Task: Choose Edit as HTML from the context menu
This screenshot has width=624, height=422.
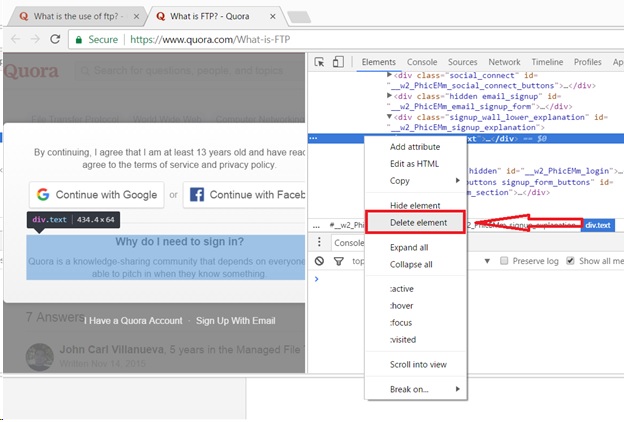Action: pyautogui.click(x=415, y=164)
